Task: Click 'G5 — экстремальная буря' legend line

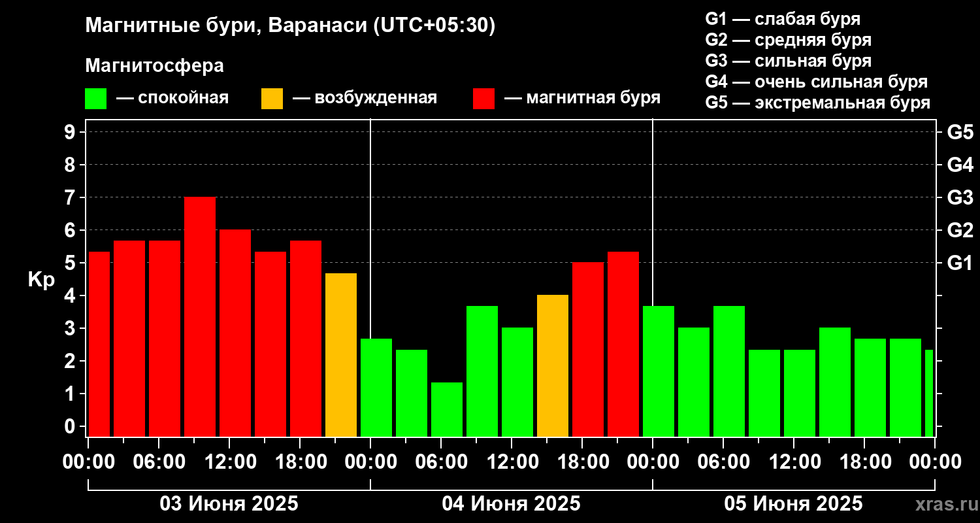Action: 817,103
